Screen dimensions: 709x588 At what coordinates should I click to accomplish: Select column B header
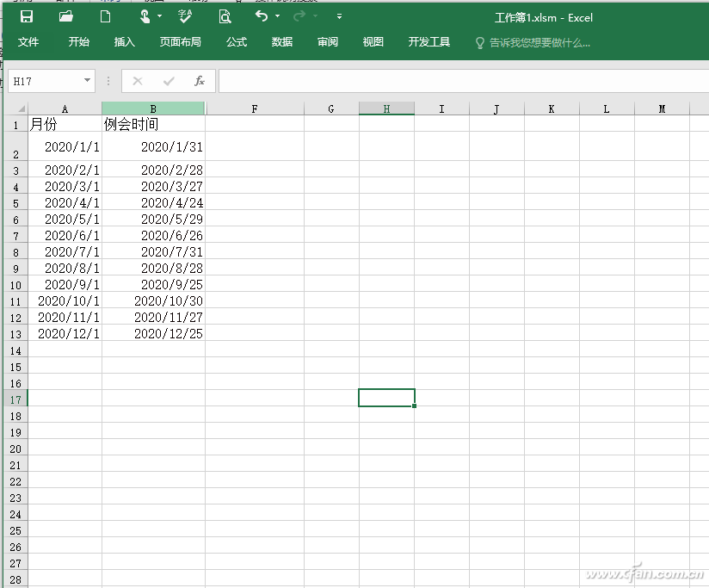click(153, 108)
